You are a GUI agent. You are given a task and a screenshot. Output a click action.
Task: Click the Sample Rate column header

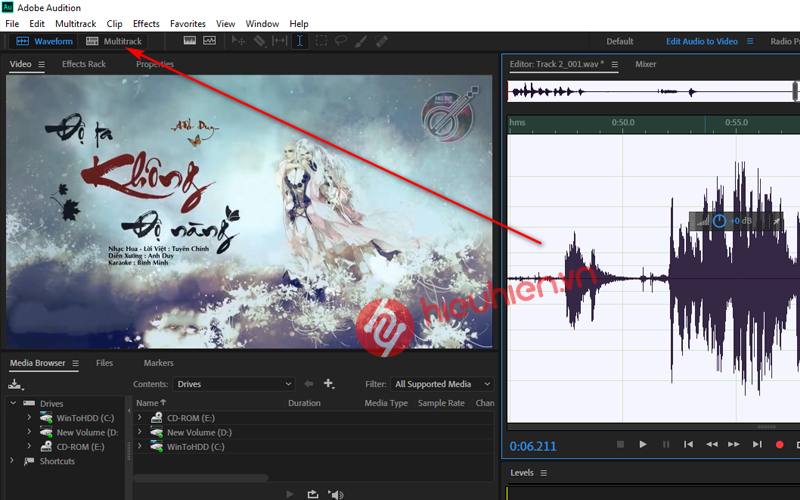coord(441,403)
